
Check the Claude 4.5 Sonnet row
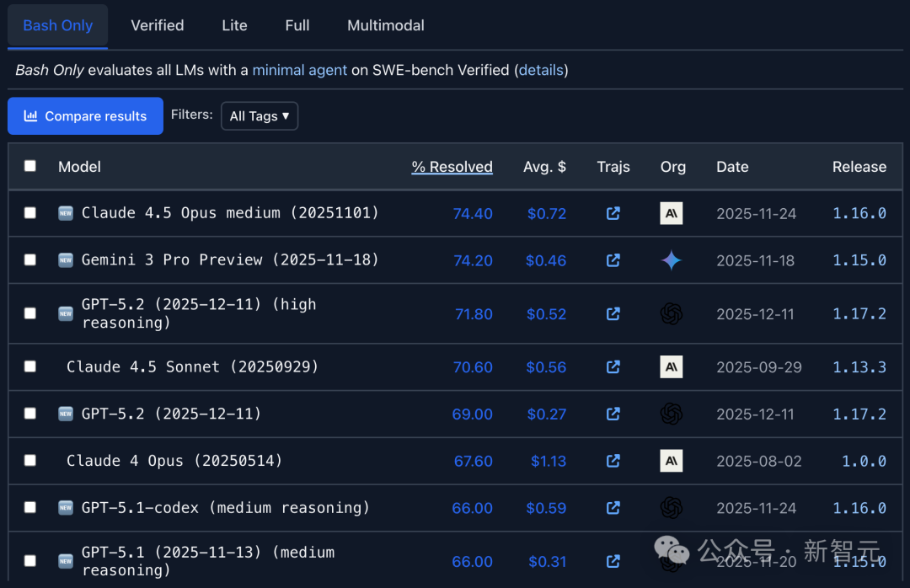click(x=30, y=366)
